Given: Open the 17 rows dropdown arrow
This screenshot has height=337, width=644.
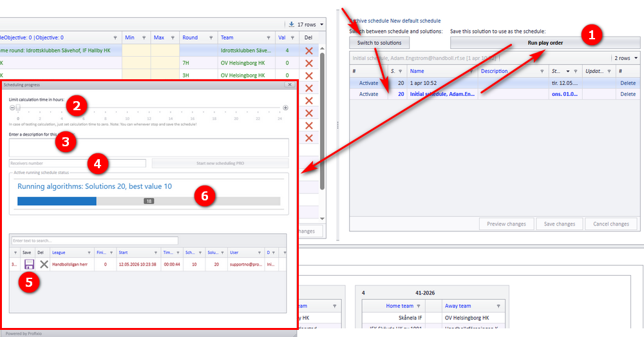Looking at the screenshot, I should tap(321, 24).
